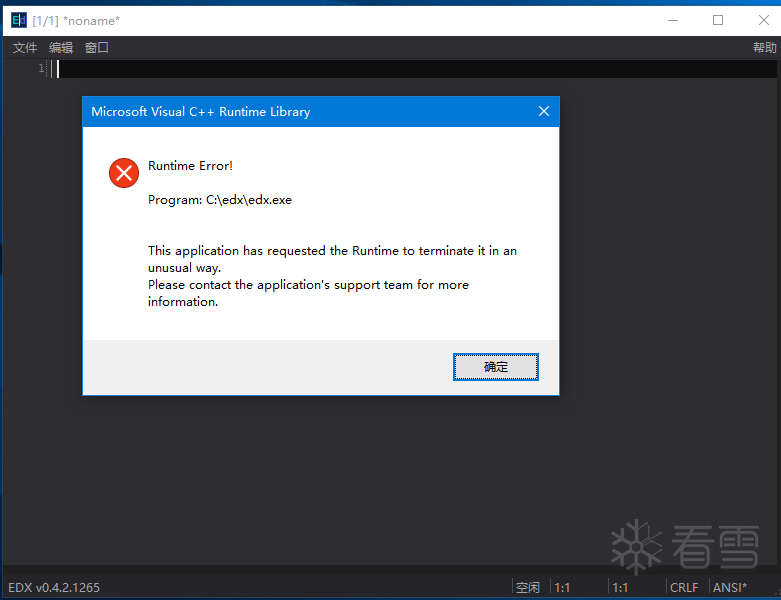Screen dimensions: 781x600
Task: Click the 空闲 status indicator
Action: click(527, 588)
